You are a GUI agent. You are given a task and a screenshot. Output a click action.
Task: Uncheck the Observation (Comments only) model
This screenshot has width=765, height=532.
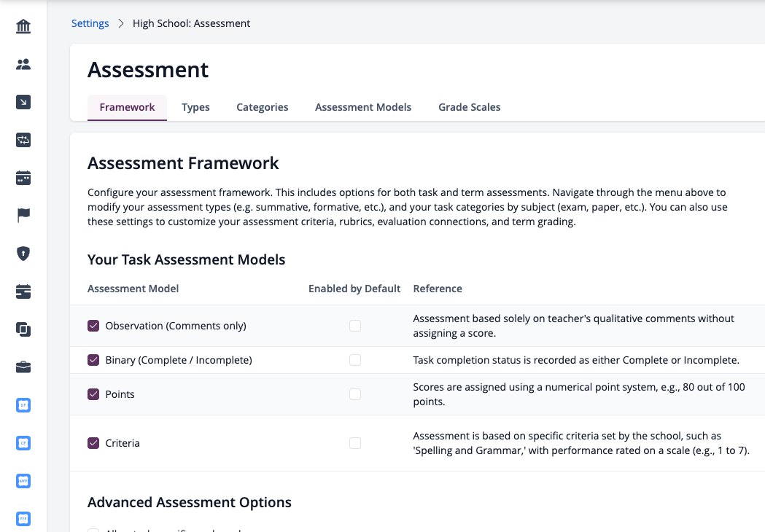point(93,326)
